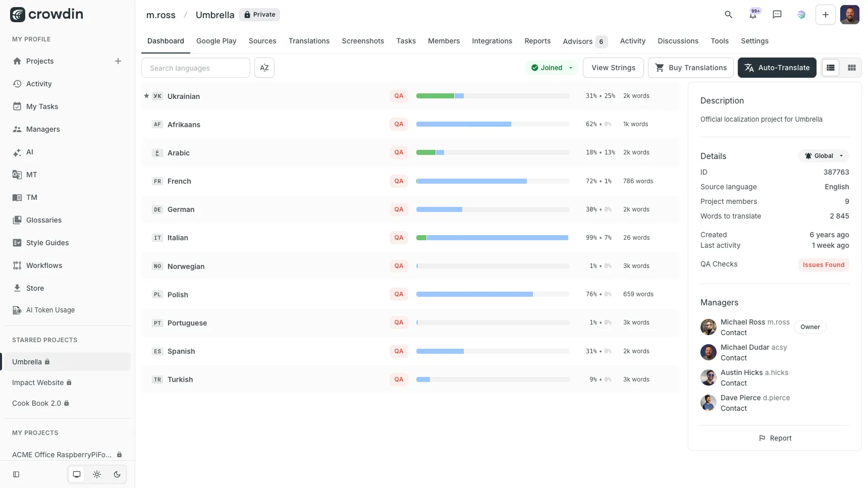Click the plus create button in header
The height and width of the screenshot is (488, 868).
point(826,15)
